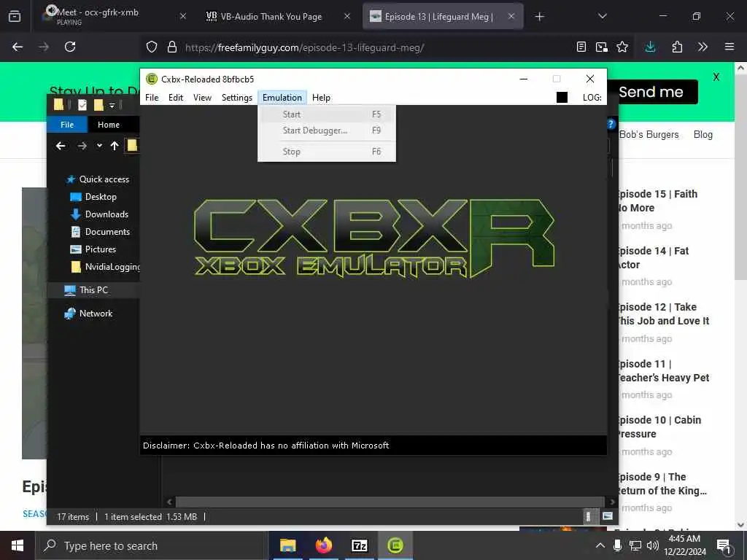This screenshot has height=560, width=747.
Task: Open the View menu in Cxbx-Reloaded
Action: pyautogui.click(x=202, y=98)
